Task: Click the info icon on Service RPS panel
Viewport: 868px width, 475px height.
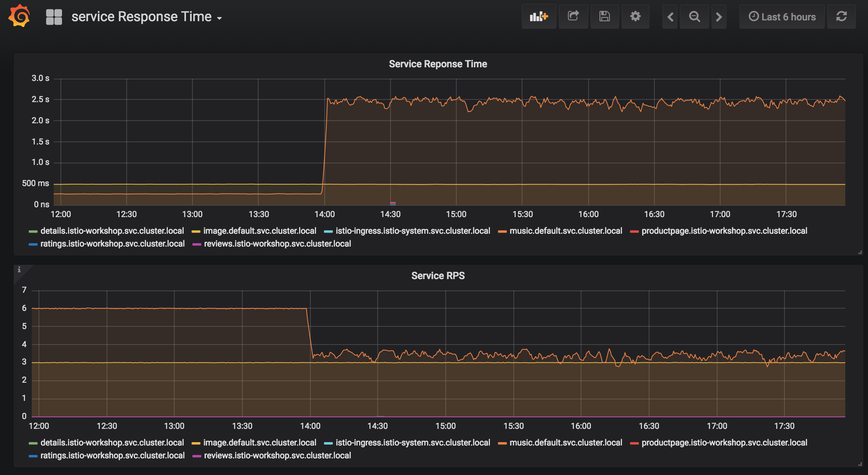Action: point(20,270)
